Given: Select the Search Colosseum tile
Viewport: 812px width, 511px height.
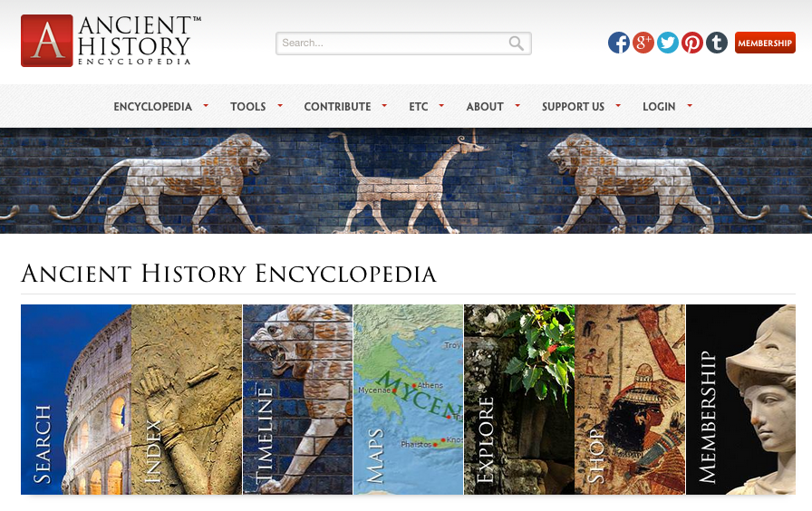Looking at the screenshot, I should pos(75,400).
